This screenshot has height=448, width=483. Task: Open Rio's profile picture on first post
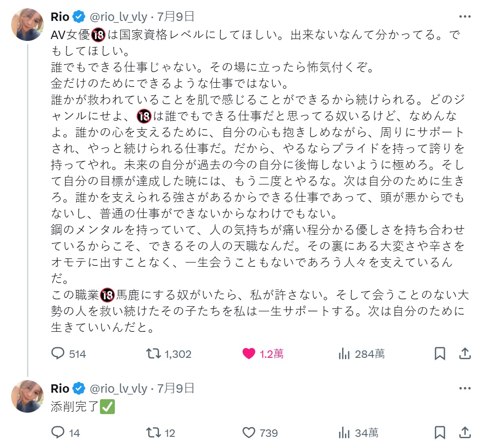[x=27, y=25]
